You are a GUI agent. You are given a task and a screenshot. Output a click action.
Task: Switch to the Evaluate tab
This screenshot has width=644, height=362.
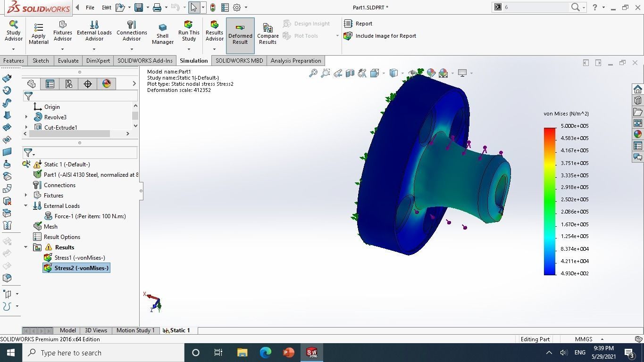[x=68, y=61]
